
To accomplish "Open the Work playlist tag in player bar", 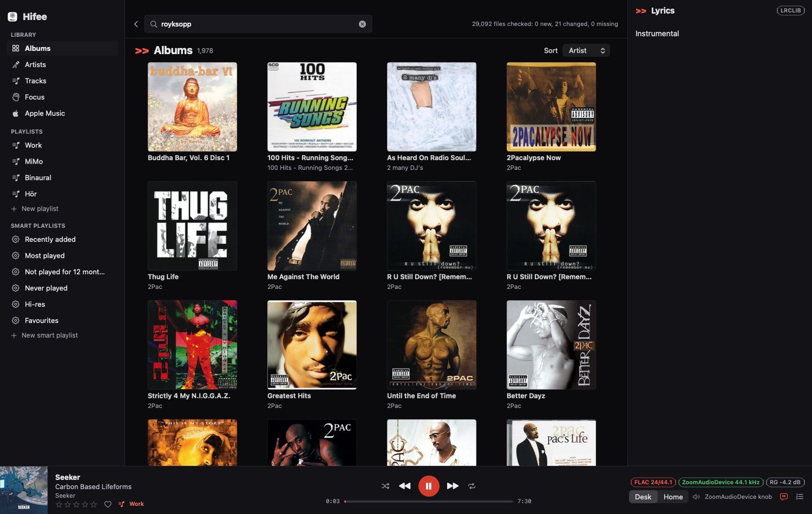I will 131,504.
